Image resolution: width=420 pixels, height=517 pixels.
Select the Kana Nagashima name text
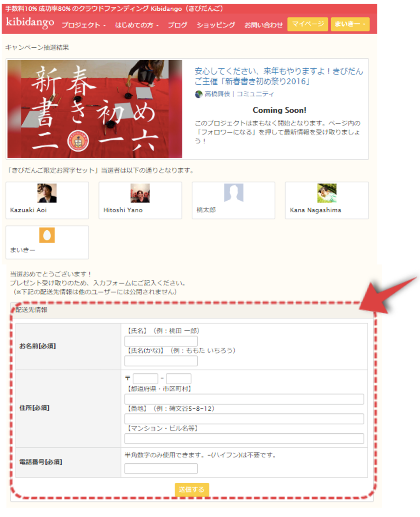315,210
